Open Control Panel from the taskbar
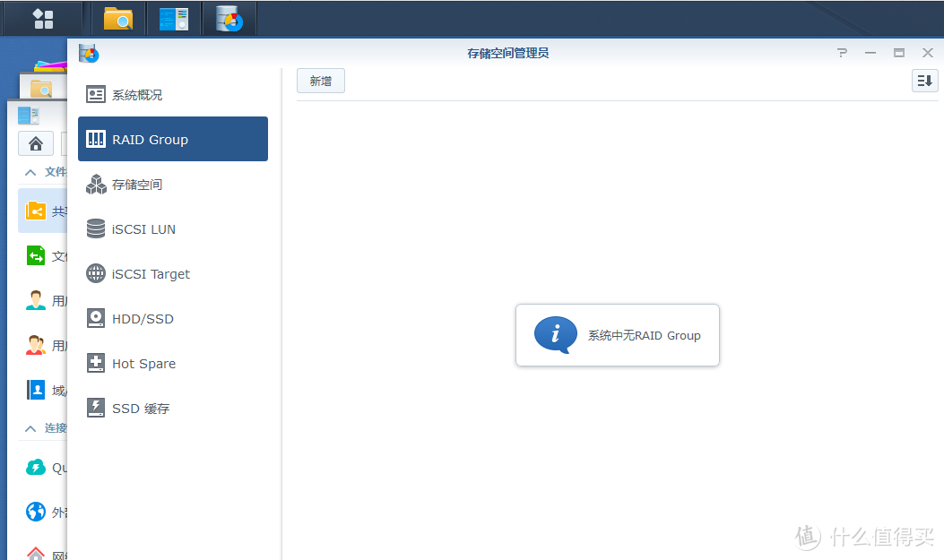The width and height of the screenshot is (944, 560). (x=174, y=19)
